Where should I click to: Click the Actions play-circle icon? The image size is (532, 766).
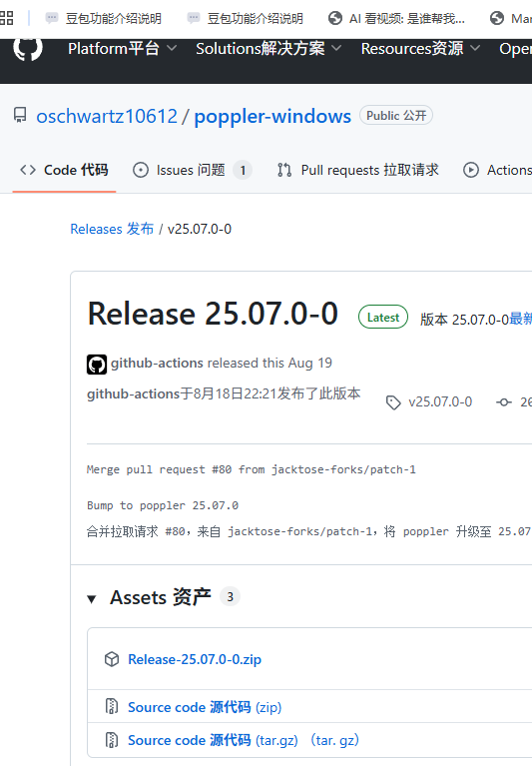[471, 170]
